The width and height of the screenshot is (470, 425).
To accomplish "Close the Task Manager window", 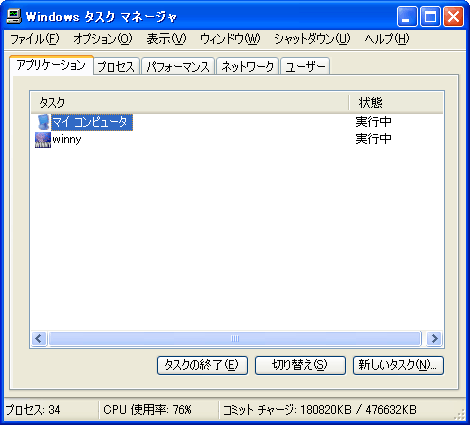I will 453,16.
